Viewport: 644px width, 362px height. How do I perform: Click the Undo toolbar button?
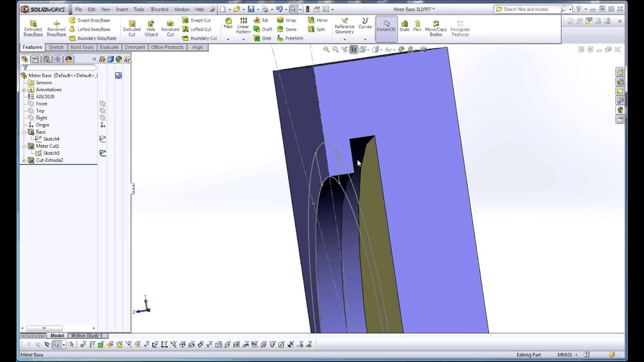(x=279, y=9)
